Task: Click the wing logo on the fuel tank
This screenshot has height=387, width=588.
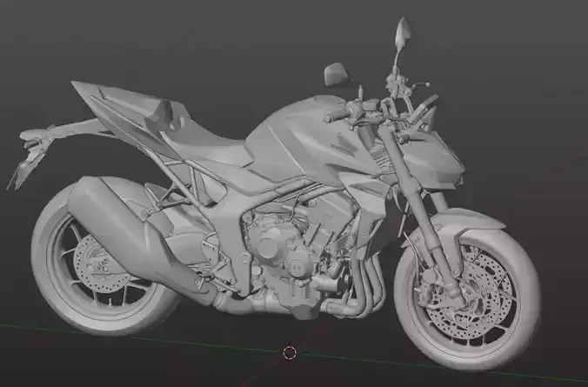Action: (x=344, y=145)
